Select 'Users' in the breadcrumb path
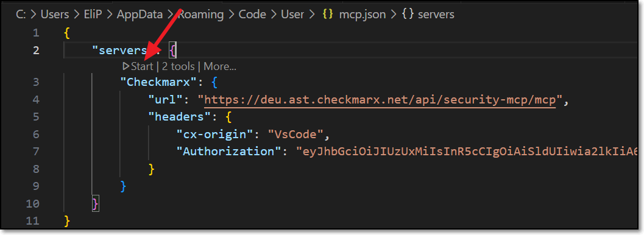644x235 pixels. [x=55, y=15]
